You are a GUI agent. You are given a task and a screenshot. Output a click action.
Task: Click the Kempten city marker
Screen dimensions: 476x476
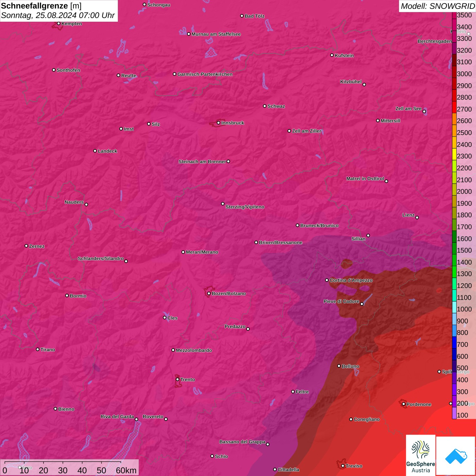tap(58, 23)
